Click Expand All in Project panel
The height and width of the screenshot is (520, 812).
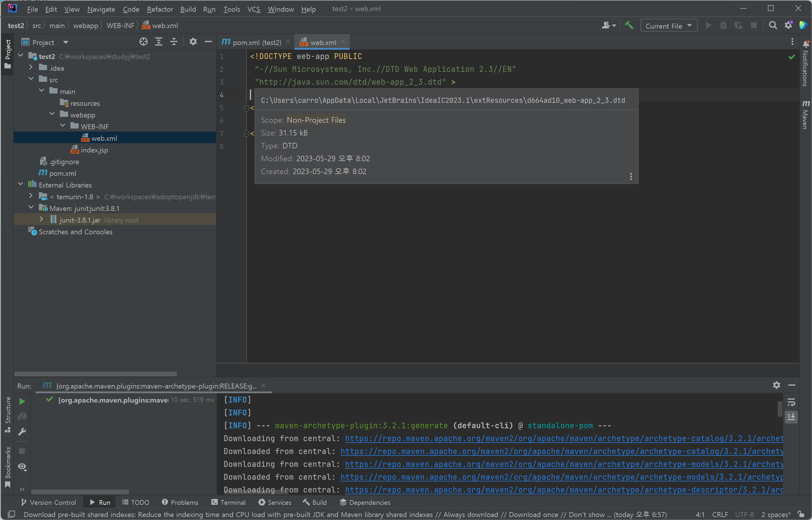(x=158, y=42)
